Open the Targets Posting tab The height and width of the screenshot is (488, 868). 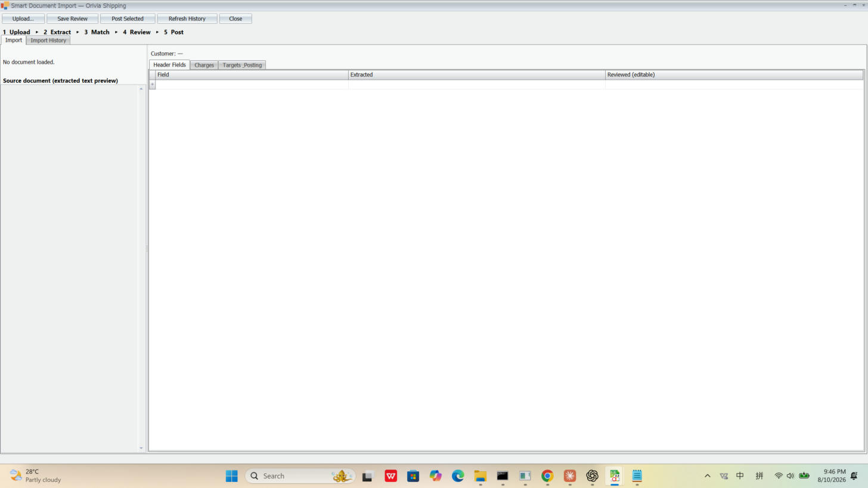click(x=242, y=65)
